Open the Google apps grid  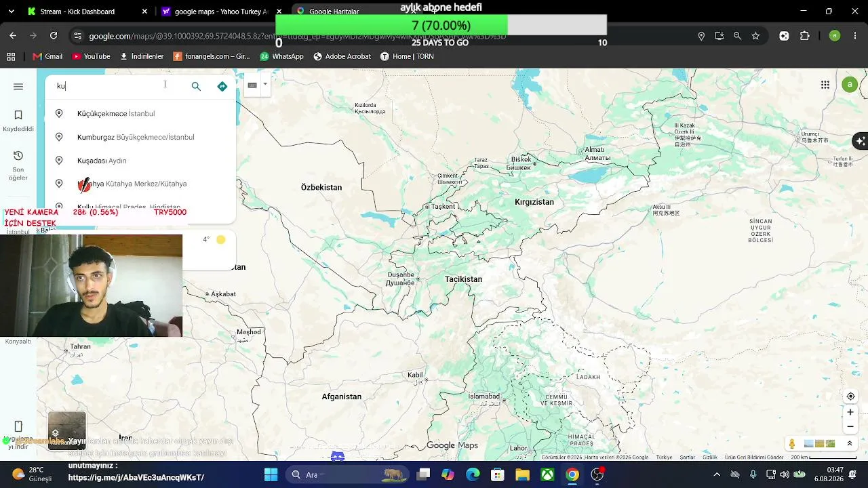[x=825, y=85]
